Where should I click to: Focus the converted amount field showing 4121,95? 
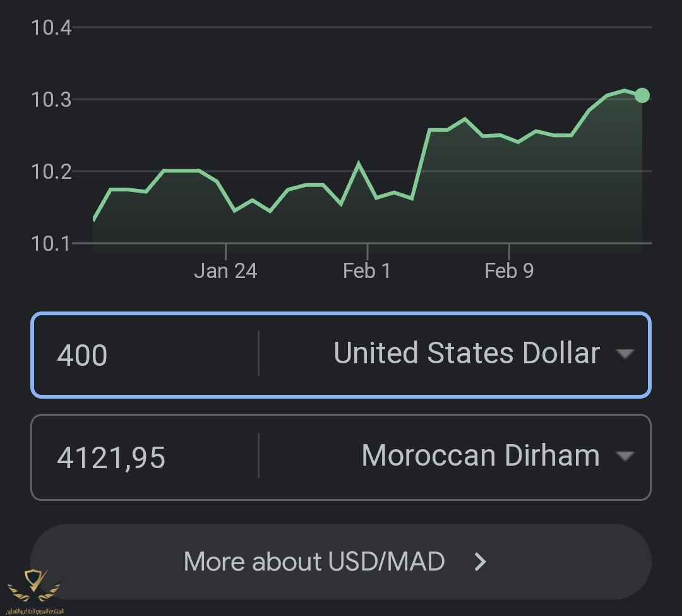pyautogui.click(x=145, y=457)
